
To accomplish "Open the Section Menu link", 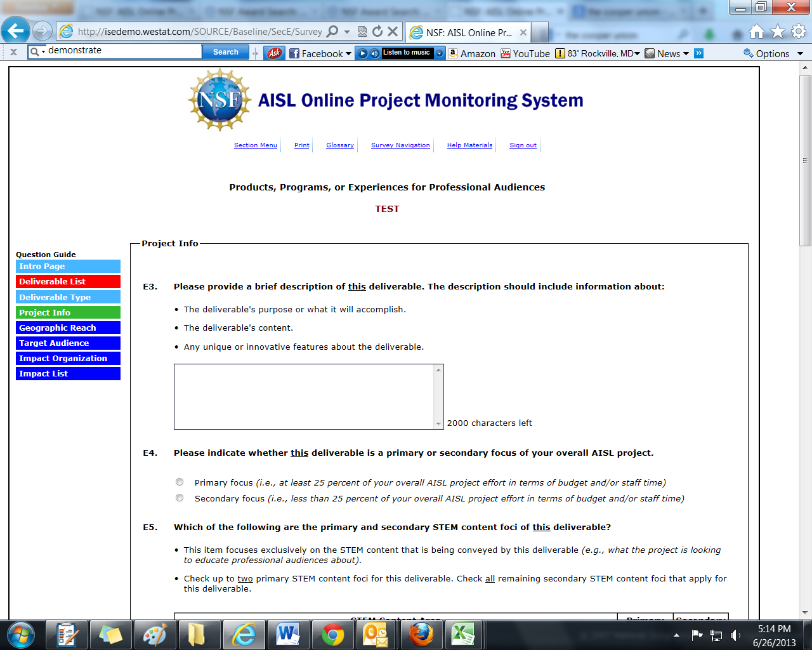I will coord(256,145).
